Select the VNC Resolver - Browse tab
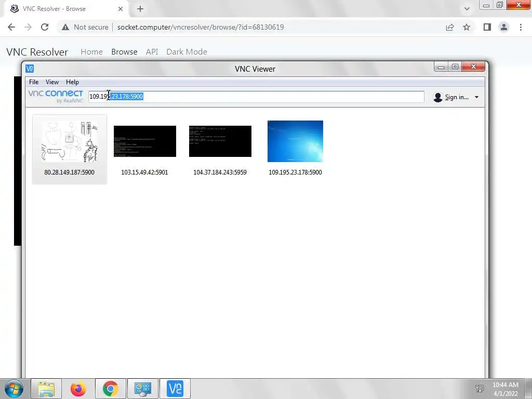Viewport: 532px width, 399px height. coord(66,9)
